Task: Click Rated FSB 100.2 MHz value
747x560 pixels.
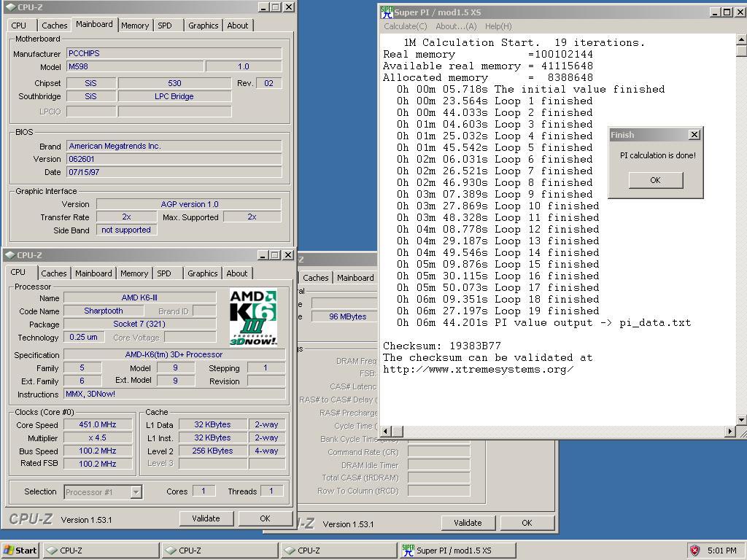Action: (98, 463)
